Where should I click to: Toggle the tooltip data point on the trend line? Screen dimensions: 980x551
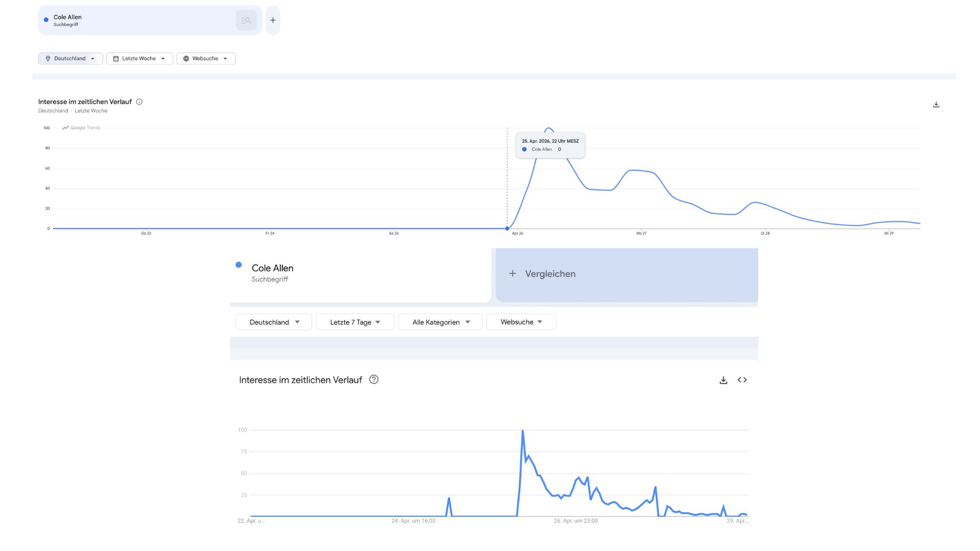click(507, 229)
